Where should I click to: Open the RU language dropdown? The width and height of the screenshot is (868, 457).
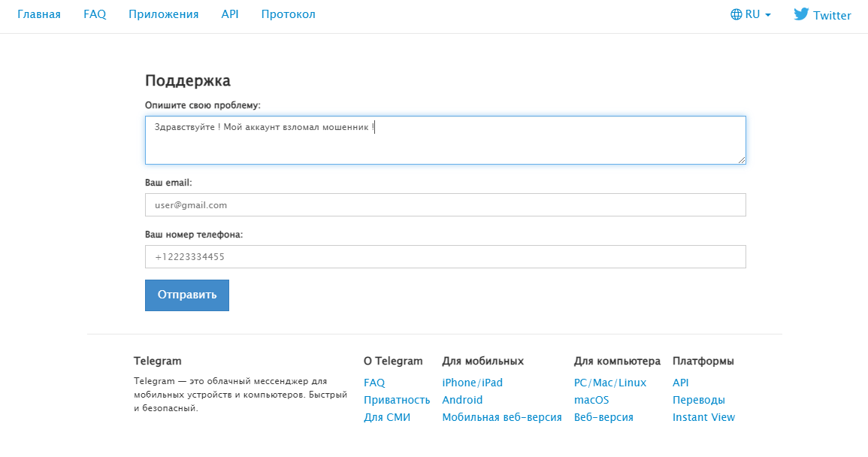click(752, 14)
